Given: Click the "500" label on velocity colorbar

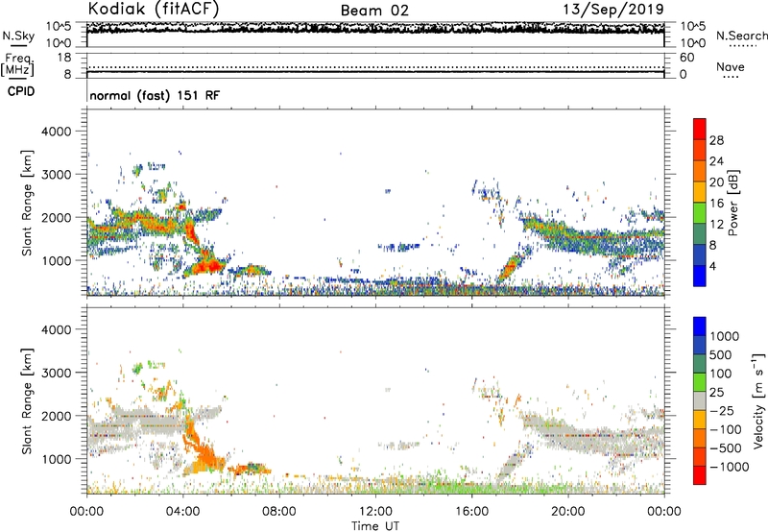Looking at the screenshot, I should click(x=721, y=355).
